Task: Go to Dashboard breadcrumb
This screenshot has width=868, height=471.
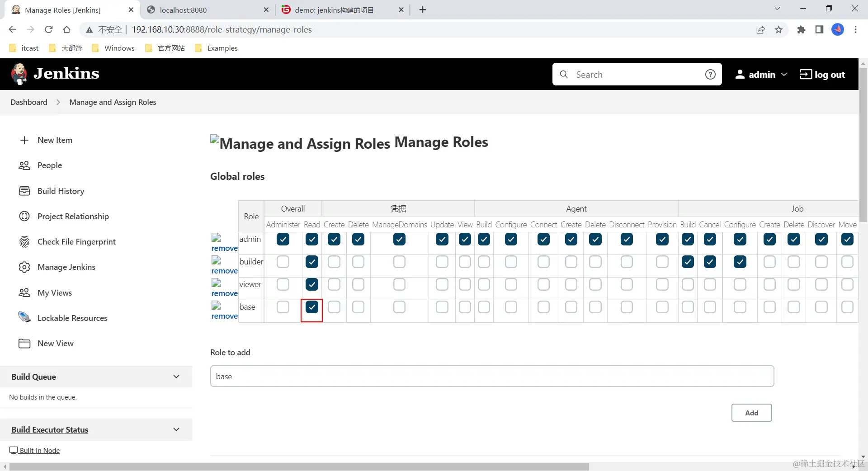Action: pos(29,102)
